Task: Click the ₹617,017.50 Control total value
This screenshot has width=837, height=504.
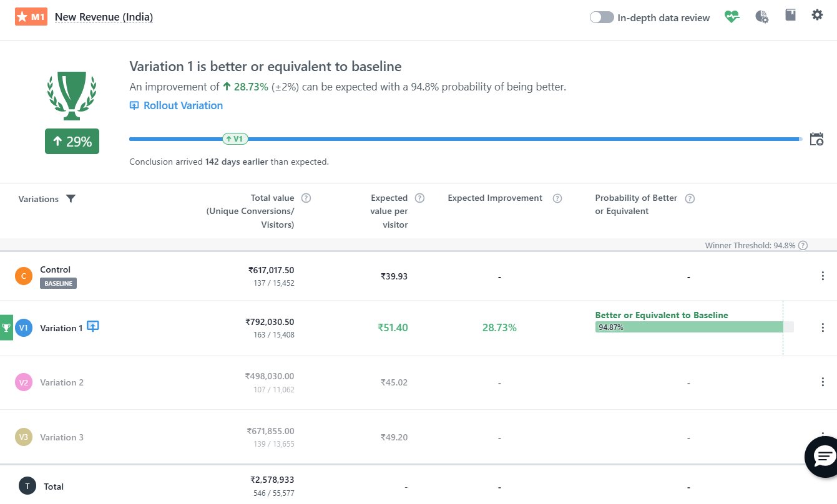Action: coord(271,270)
